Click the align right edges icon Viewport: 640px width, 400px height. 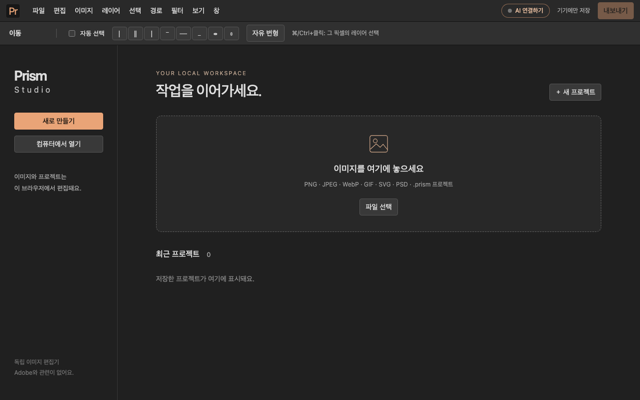point(151,33)
